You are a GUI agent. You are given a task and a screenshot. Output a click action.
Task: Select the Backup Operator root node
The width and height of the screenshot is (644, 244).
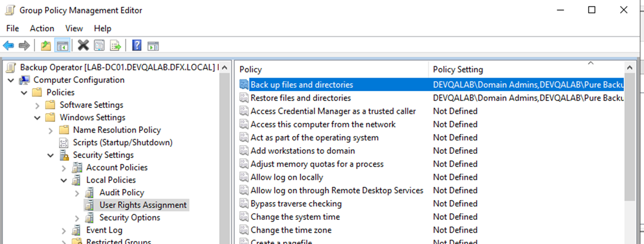(x=119, y=67)
